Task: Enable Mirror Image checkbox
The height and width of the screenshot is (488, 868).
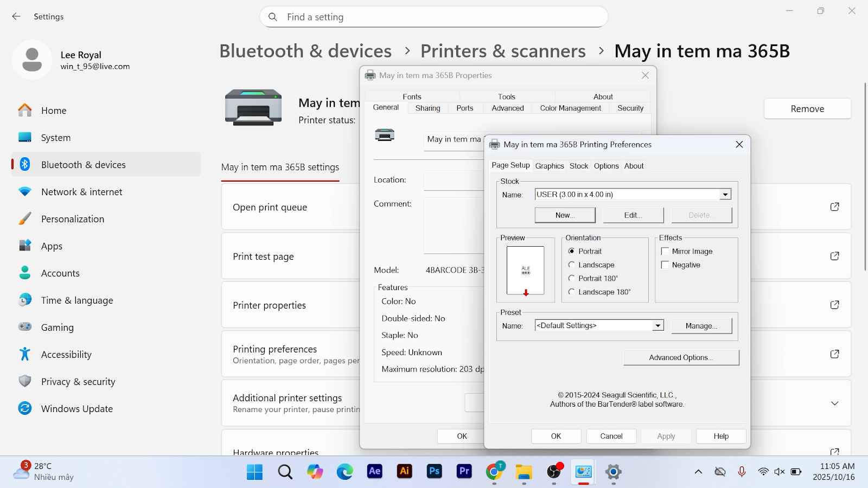Action: [665, 251]
